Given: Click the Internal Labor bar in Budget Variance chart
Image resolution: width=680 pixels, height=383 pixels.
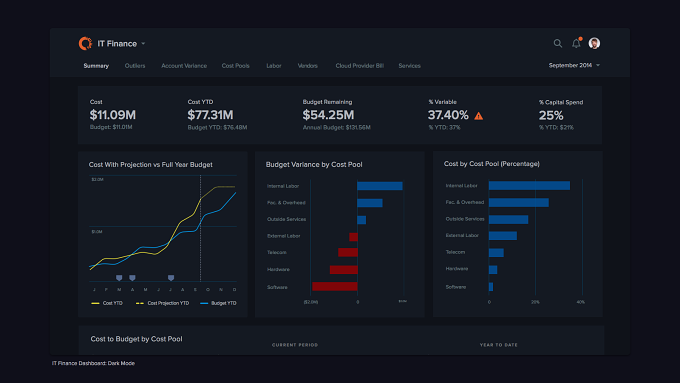Looking at the screenshot, I should click(380, 186).
